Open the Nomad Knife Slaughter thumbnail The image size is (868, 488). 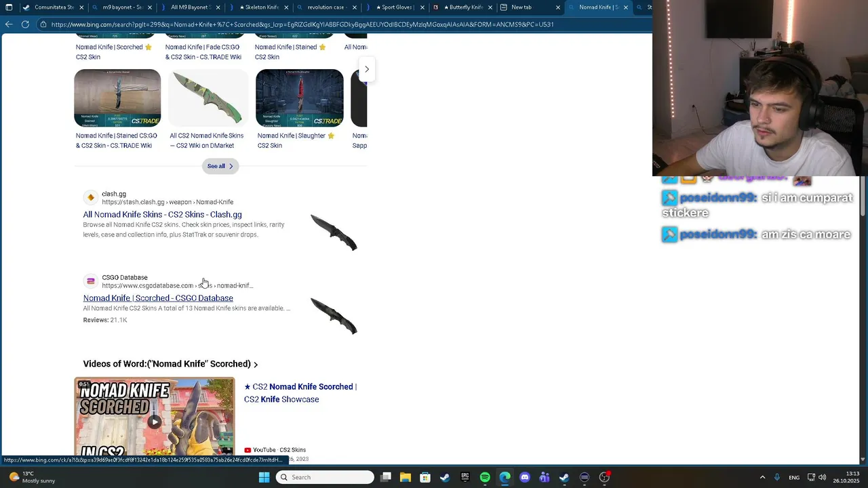click(x=300, y=98)
